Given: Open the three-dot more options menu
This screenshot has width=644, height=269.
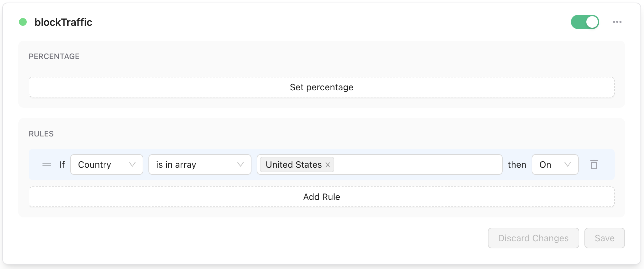Looking at the screenshot, I should (617, 22).
